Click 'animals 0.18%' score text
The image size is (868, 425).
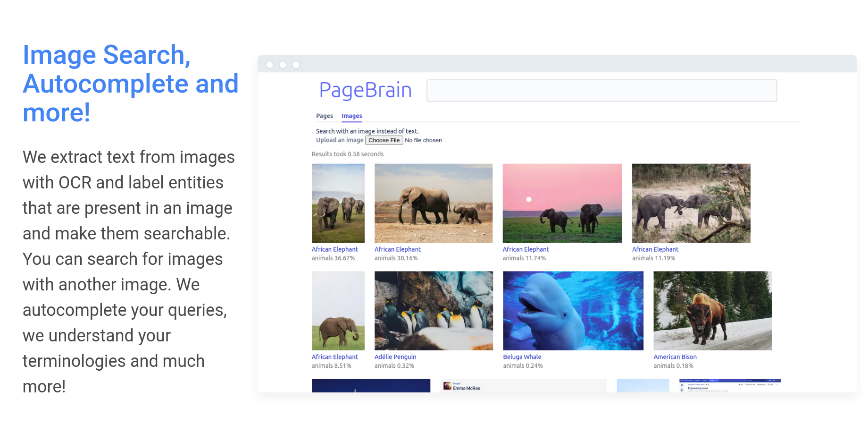[x=674, y=366]
